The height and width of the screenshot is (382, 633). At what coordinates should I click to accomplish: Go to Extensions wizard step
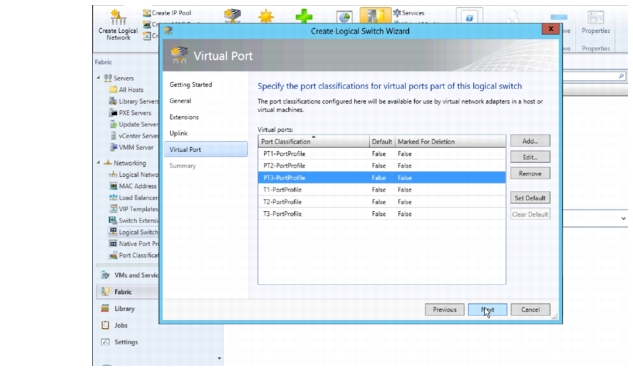pyautogui.click(x=184, y=117)
